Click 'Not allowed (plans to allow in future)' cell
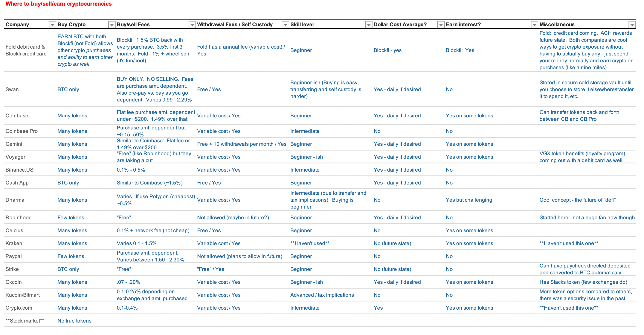Viewport: 644px width, 335px height. 240,257
